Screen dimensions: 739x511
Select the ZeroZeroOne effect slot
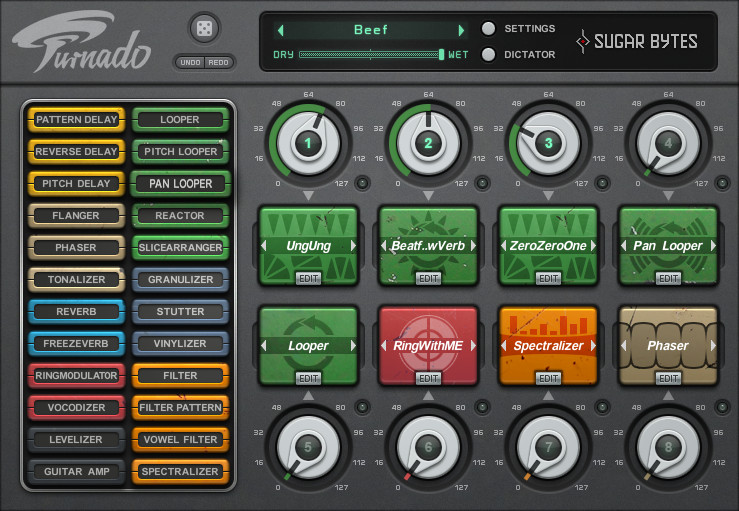tap(548, 246)
